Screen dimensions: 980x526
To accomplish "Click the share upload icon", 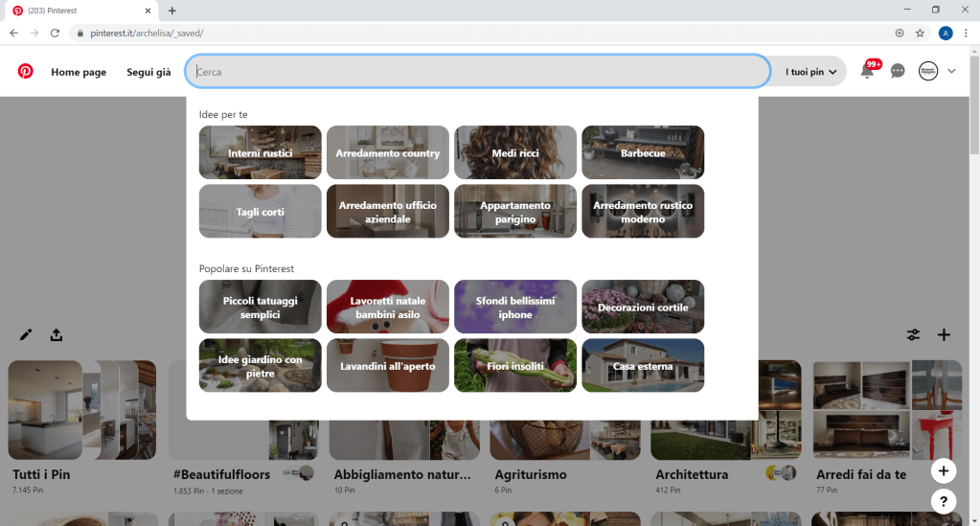I will pyautogui.click(x=57, y=334).
